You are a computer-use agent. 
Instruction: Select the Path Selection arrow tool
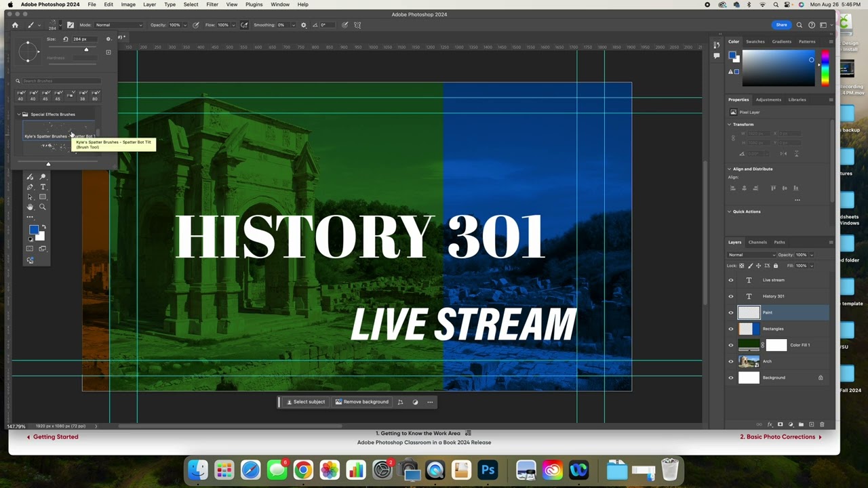tap(30, 197)
